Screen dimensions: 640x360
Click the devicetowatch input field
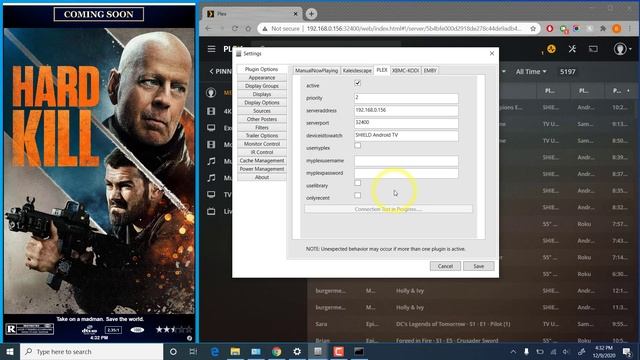point(406,136)
